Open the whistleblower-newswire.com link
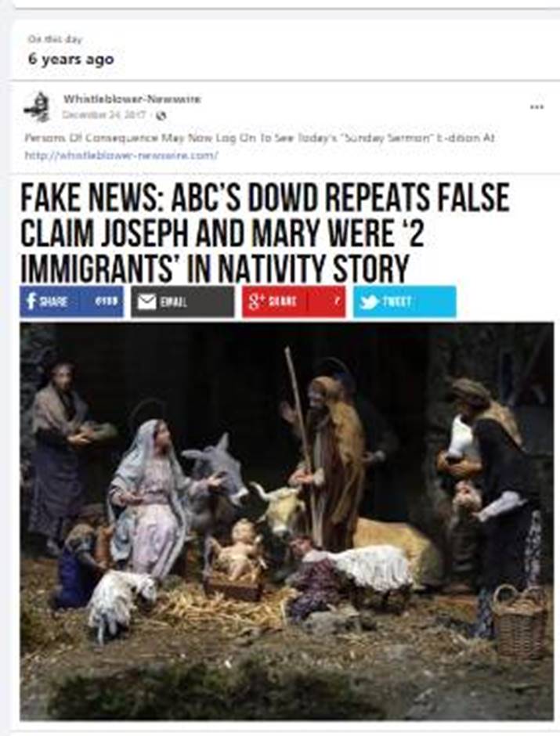The width and height of the screenshot is (560, 736). tap(121, 155)
